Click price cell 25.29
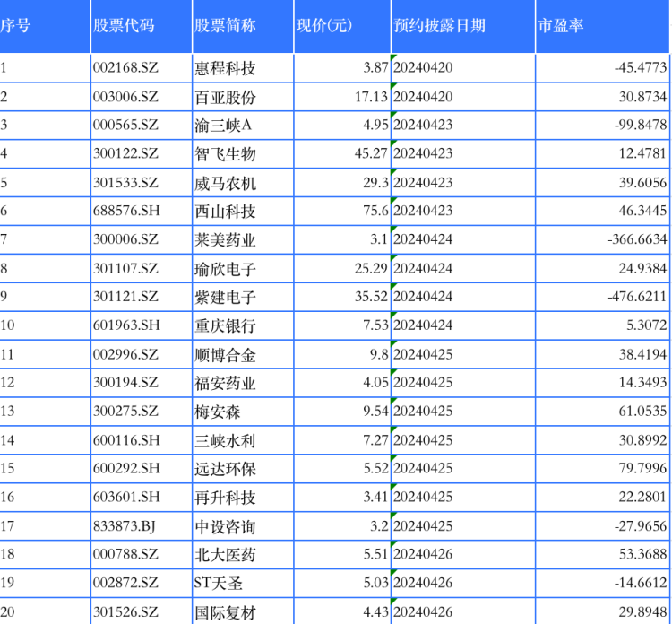The image size is (672, 624). point(342,268)
